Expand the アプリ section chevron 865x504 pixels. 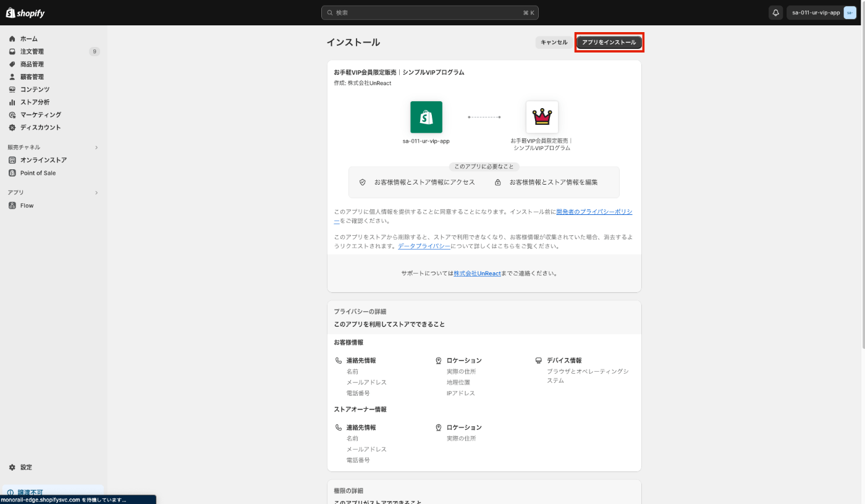point(96,193)
